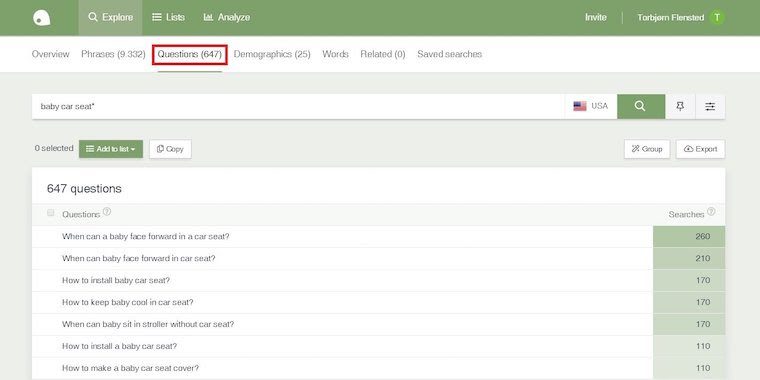The image size is (760, 380).
Task: Open the Add to list dropdown
Action: (111, 149)
